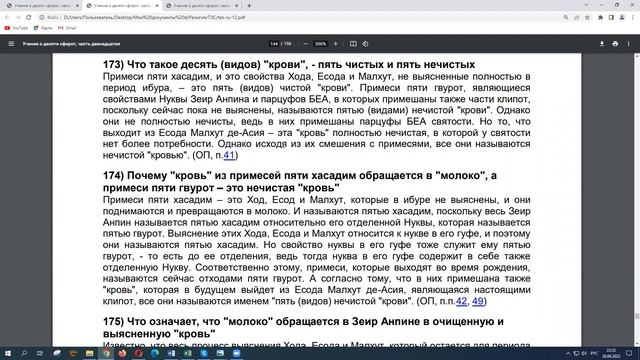The image size is (640, 360).
Task: Open PDF viewer more actions menu
Action: point(629,44)
